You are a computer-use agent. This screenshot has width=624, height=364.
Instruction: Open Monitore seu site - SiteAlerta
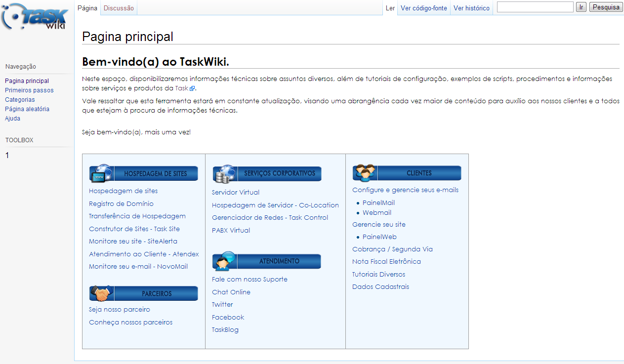click(133, 241)
